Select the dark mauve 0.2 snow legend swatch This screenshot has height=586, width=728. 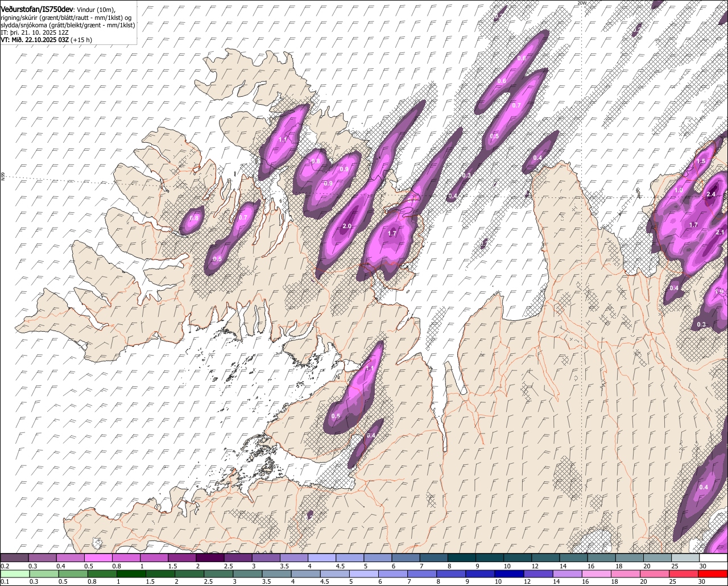[x=14, y=558]
